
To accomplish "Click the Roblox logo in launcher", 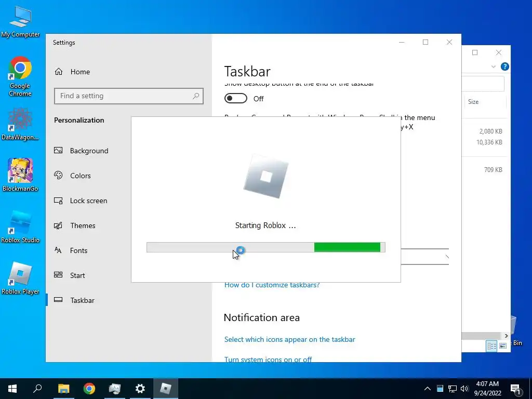I will pos(265,177).
